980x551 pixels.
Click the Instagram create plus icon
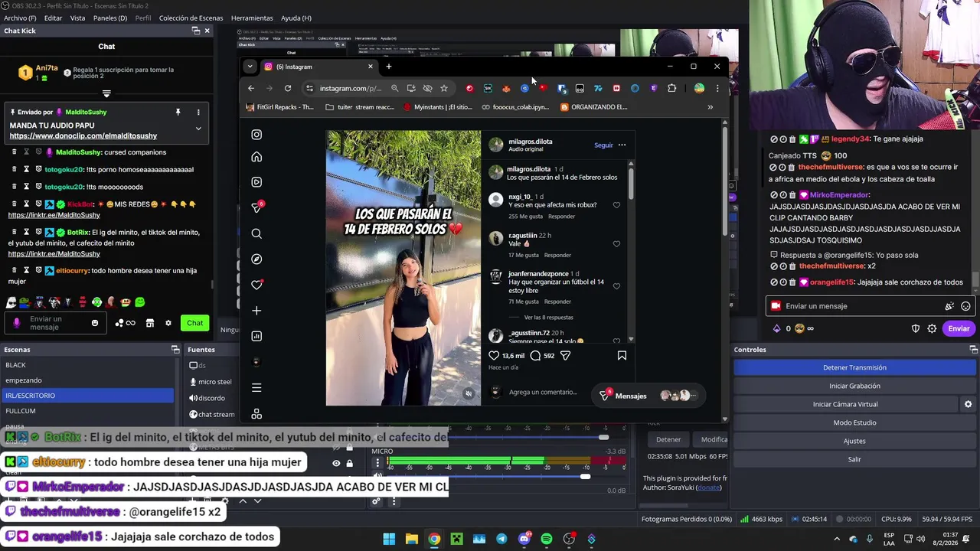pos(256,311)
